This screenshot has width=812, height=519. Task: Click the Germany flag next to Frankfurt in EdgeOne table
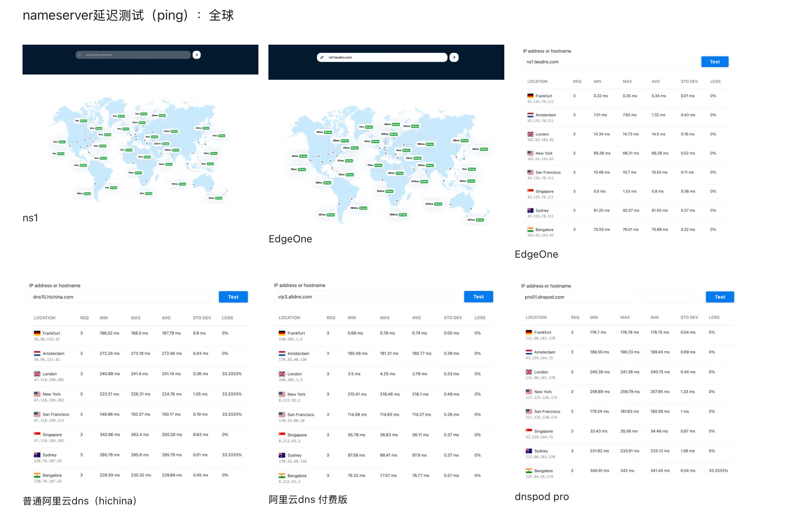pos(530,96)
